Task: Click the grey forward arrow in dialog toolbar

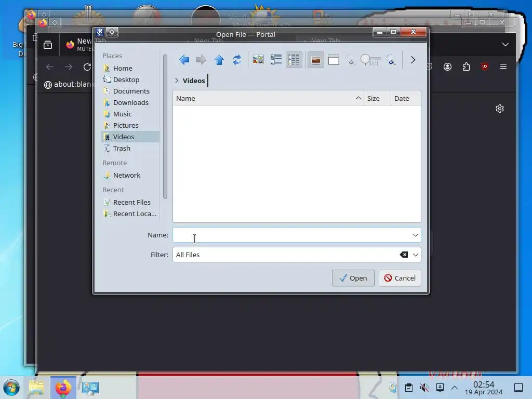Action: point(201,60)
